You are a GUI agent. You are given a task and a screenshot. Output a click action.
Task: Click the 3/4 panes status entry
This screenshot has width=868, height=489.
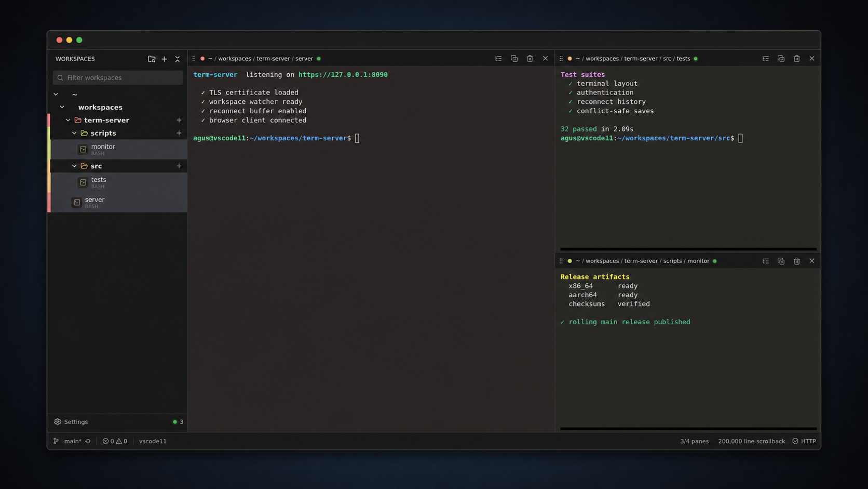tap(695, 441)
